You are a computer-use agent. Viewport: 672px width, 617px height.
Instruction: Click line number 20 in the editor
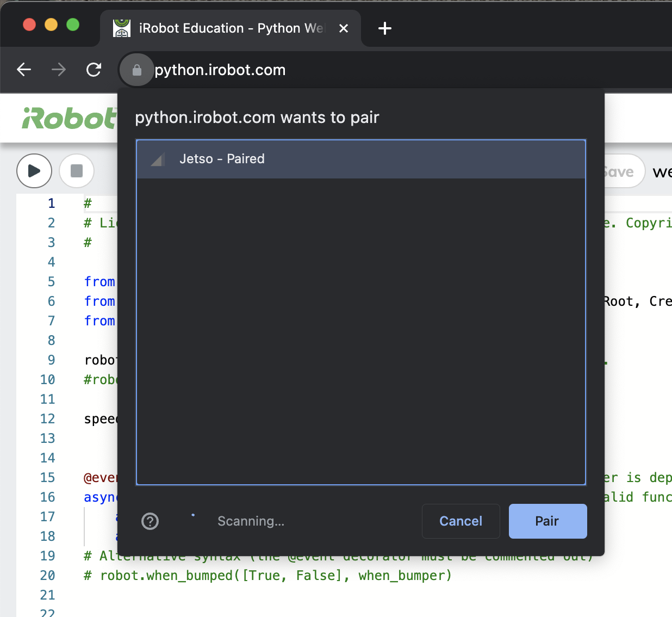48,576
